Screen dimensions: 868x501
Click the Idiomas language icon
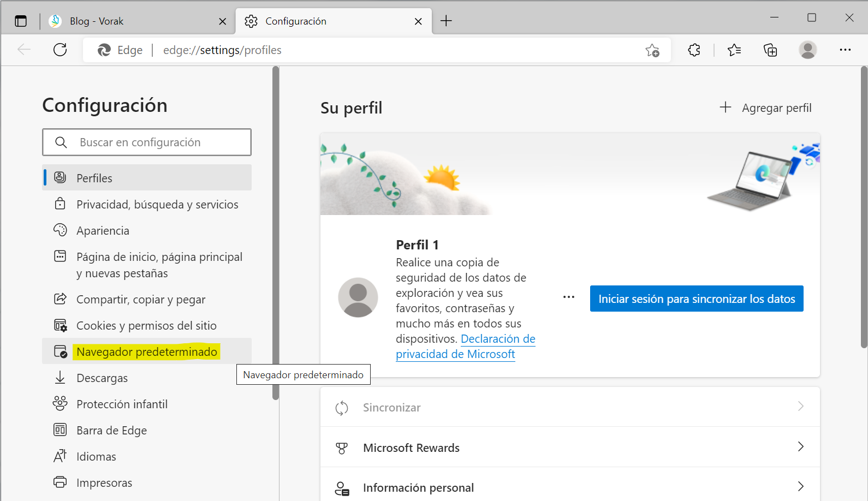[60, 456]
